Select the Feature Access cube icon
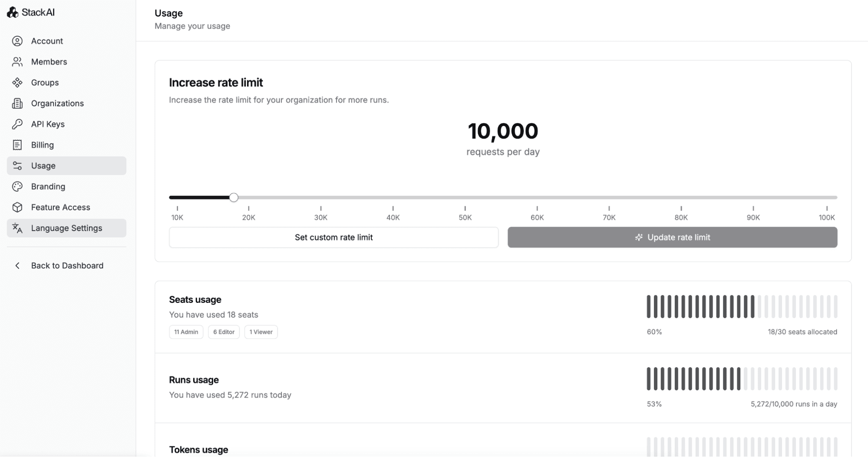The image size is (868, 457). click(17, 208)
